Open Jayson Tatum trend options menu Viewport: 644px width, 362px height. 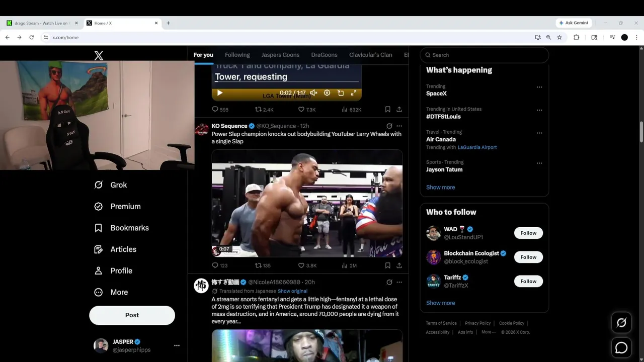(x=539, y=163)
